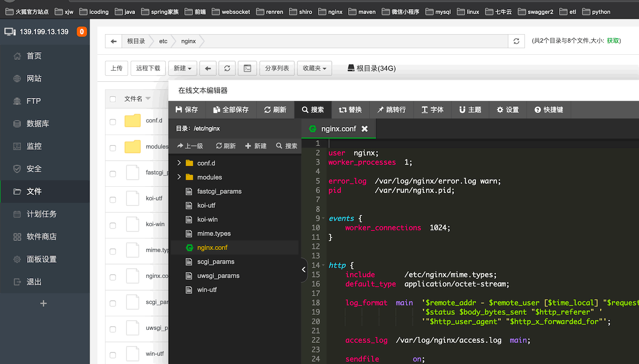Check the box for the koi-utf row

pos(113,199)
